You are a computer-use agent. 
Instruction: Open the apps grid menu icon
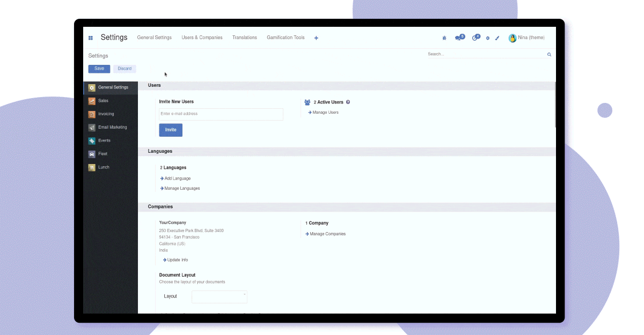click(x=91, y=38)
